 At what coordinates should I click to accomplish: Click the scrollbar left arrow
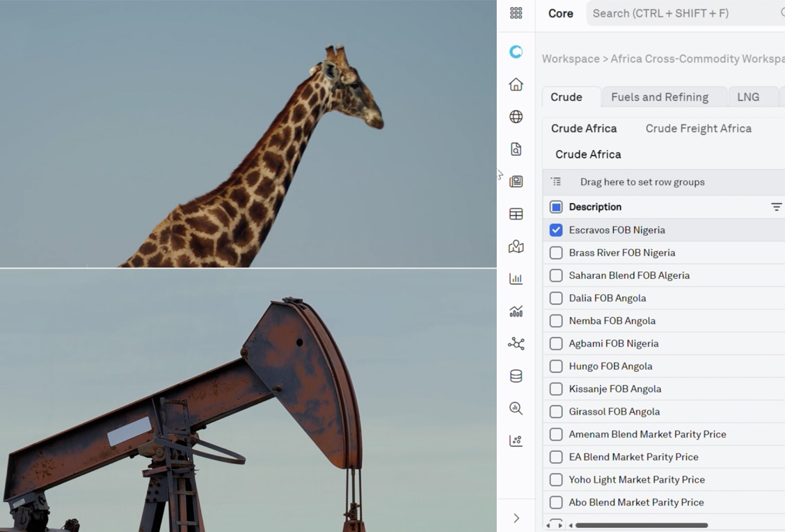[x=571, y=526]
